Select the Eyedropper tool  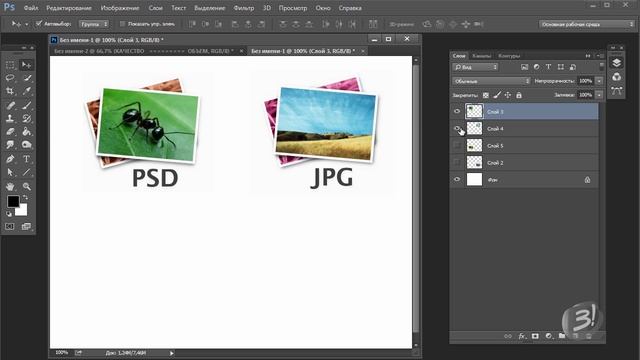[27, 91]
